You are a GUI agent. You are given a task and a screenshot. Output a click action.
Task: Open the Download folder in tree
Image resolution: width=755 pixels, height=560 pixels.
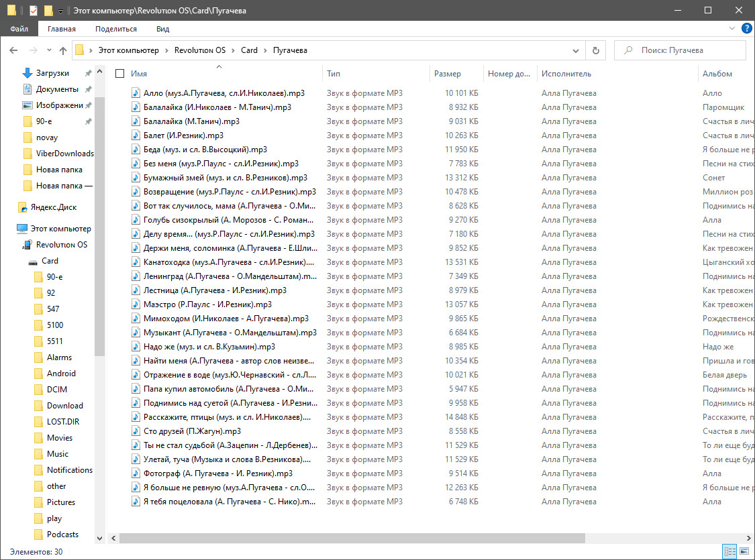tap(64, 406)
